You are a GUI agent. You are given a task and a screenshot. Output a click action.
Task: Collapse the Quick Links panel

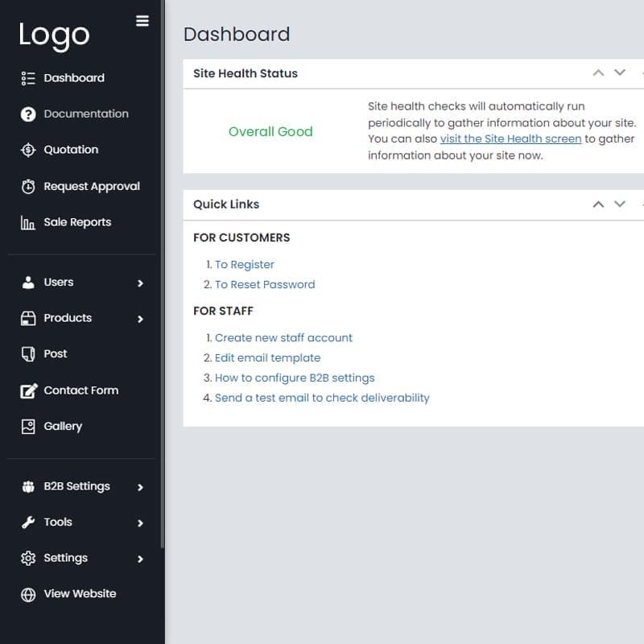[x=598, y=204]
